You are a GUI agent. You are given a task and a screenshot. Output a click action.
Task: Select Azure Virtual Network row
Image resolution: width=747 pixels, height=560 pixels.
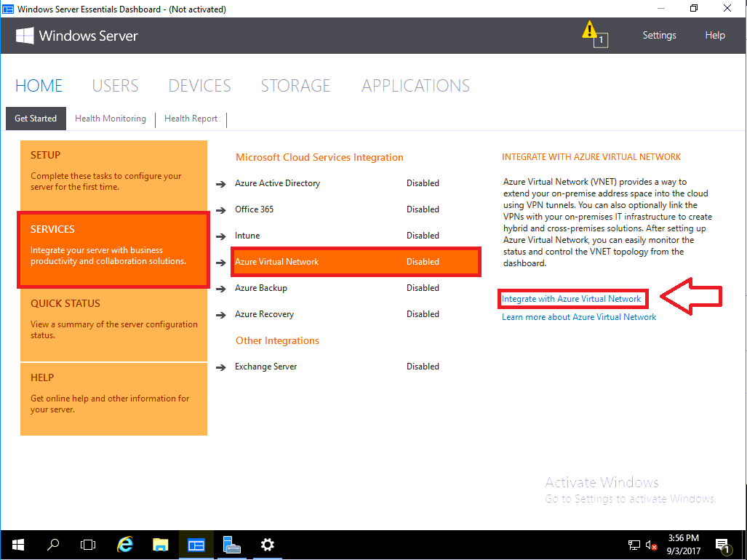point(356,262)
